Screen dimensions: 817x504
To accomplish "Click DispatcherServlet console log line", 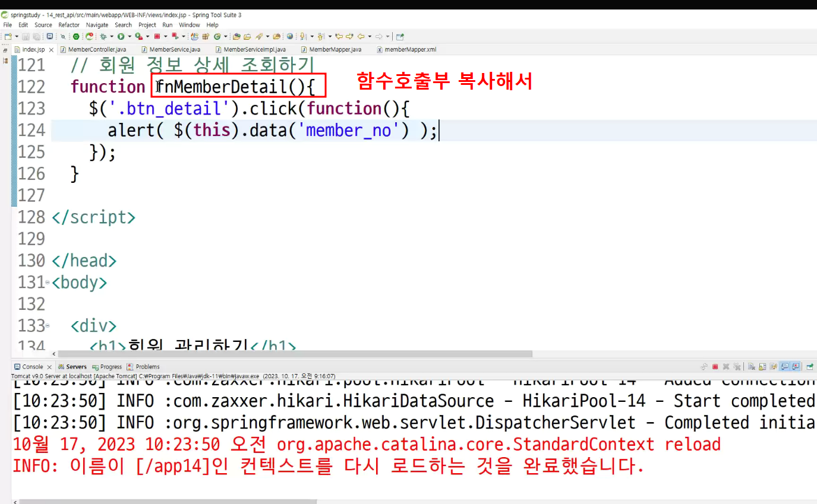I will click(x=414, y=423).
